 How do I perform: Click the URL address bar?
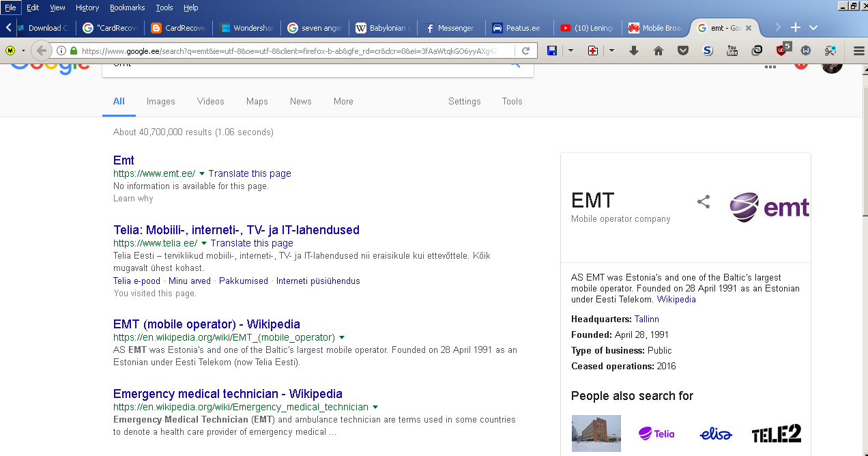293,51
